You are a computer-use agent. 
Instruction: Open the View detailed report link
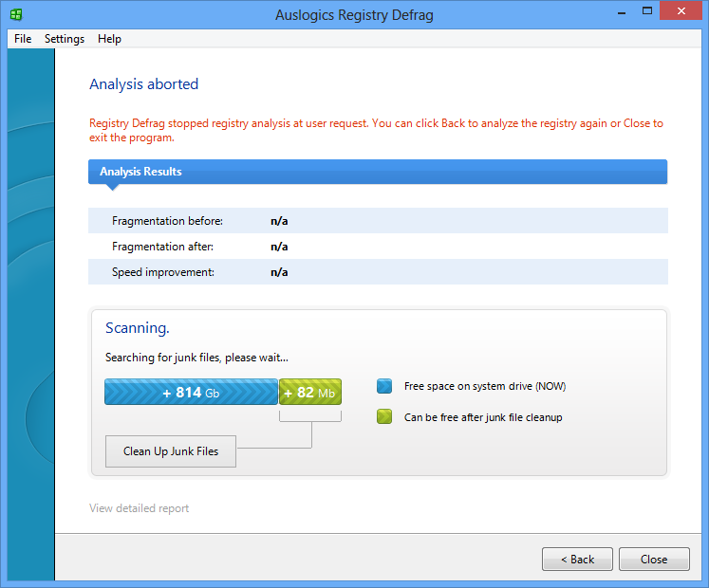click(x=139, y=508)
